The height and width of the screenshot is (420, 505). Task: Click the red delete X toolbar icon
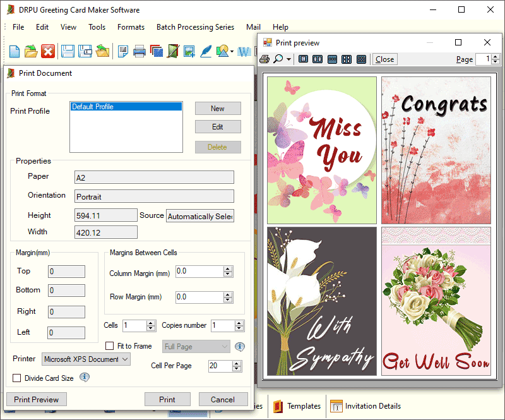pyautogui.click(x=48, y=52)
